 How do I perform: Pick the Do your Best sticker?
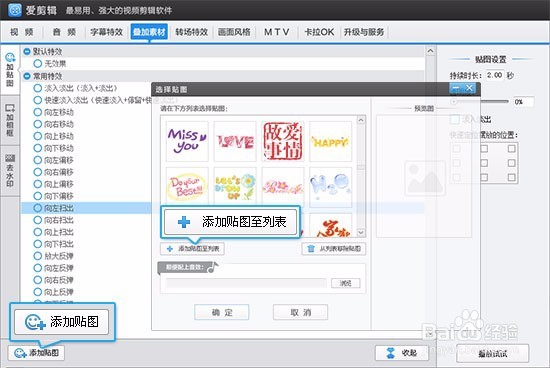tap(187, 186)
